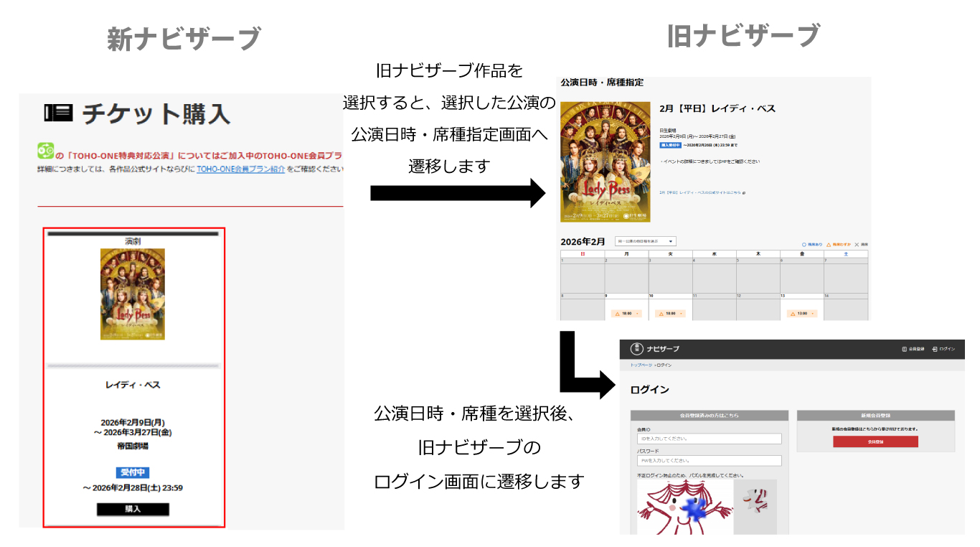Click the red 会員登録 registration button
The width and height of the screenshot is (980, 547).
tap(876, 441)
